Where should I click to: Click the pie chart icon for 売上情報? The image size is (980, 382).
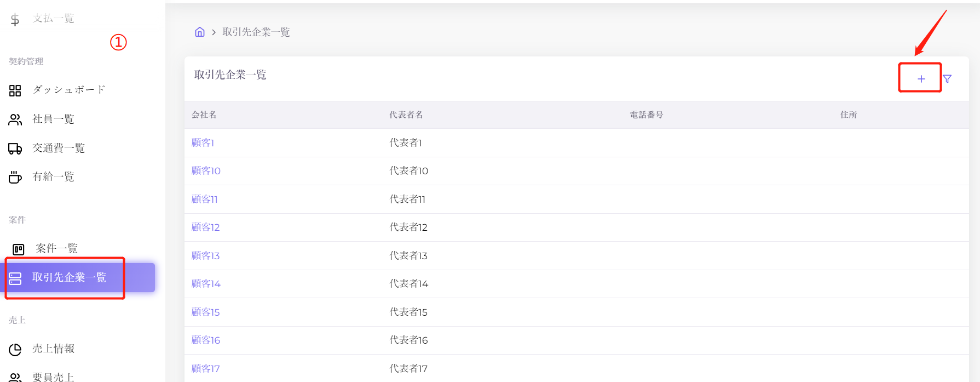click(x=15, y=349)
